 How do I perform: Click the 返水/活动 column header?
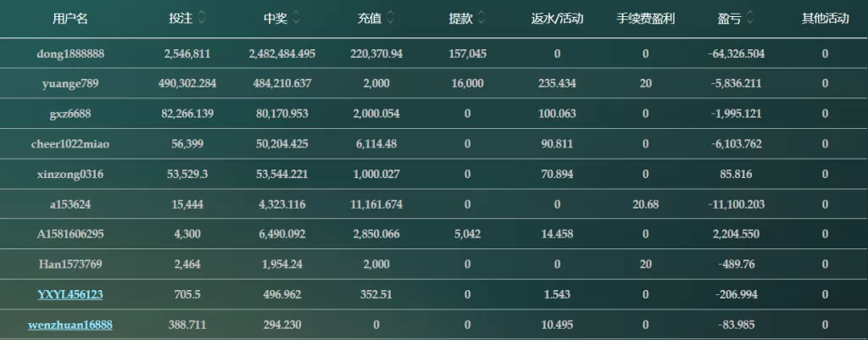point(557,19)
